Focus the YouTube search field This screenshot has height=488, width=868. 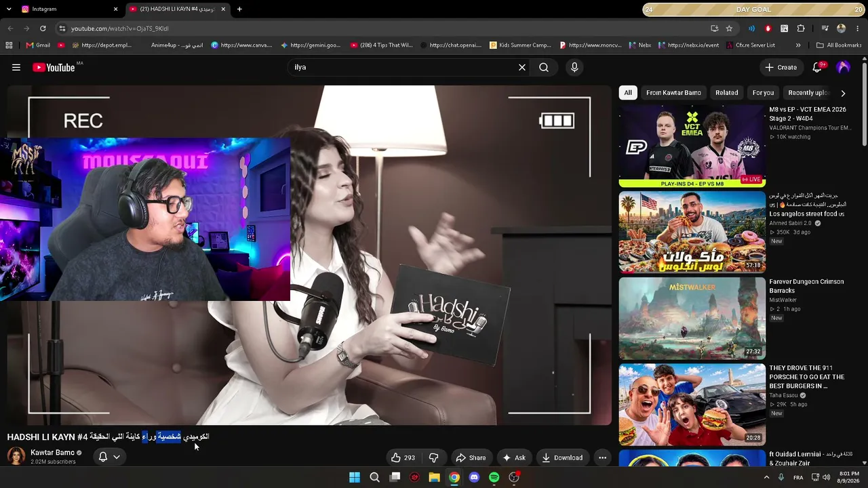[x=403, y=67]
